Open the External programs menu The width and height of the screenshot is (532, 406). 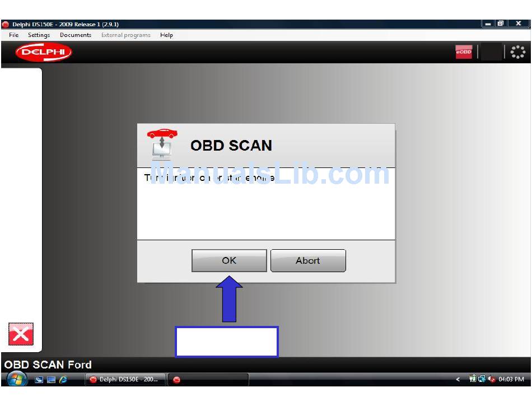point(125,35)
